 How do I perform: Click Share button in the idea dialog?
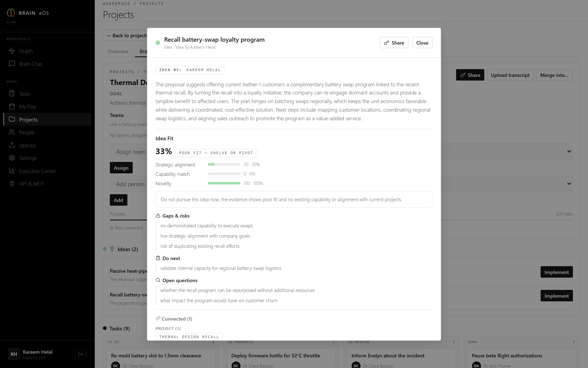coord(394,43)
